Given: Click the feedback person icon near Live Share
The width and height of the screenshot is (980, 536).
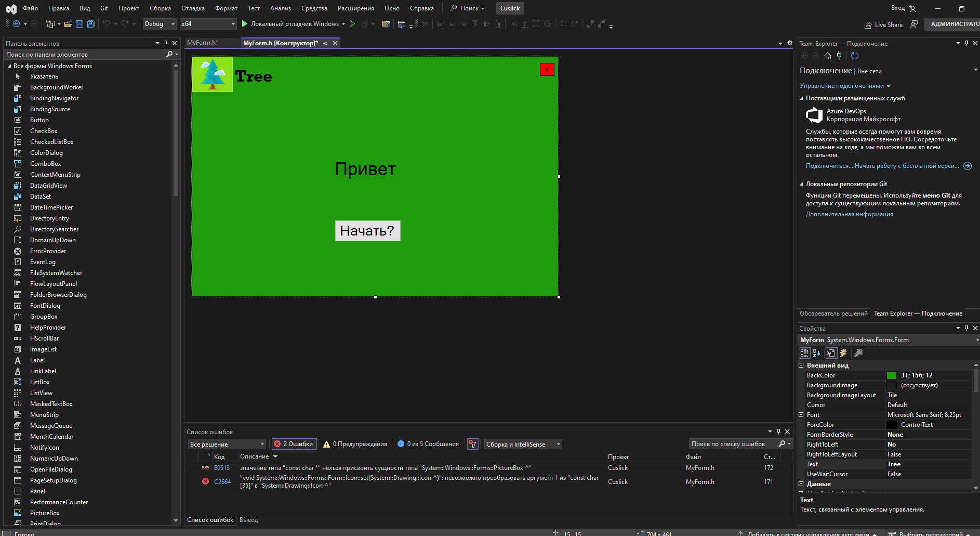Looking at the screenshot, I should click(915, 24).
